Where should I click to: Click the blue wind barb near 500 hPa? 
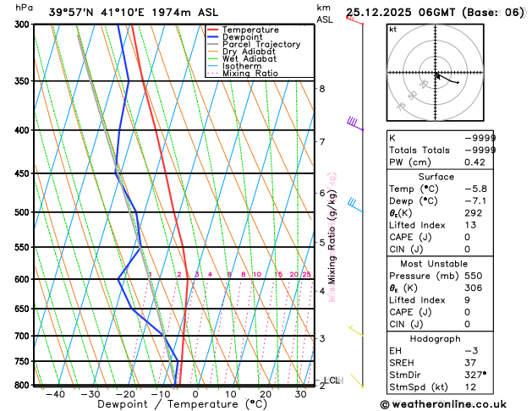pyautogui.click(x=355, y=205)
